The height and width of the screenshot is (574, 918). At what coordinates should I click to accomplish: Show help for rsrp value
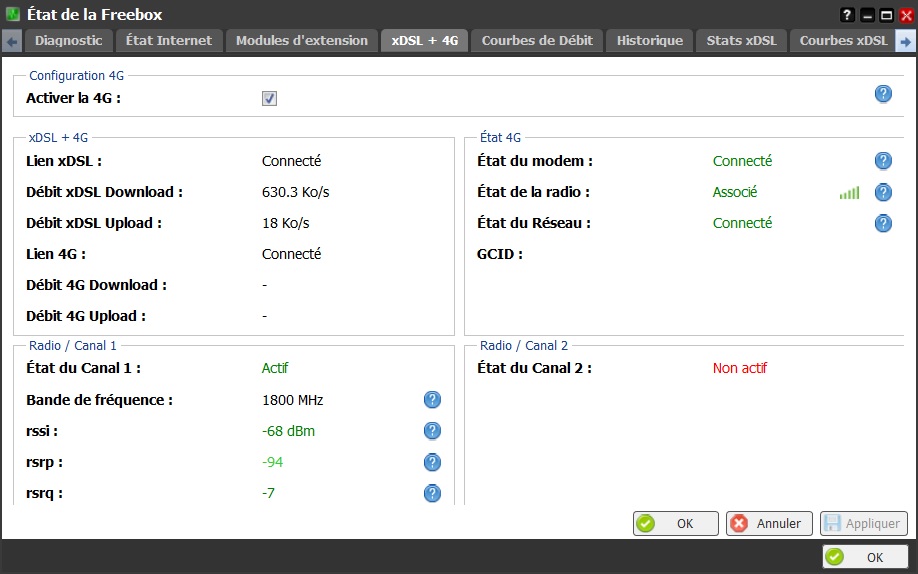[x=432, y=462]
